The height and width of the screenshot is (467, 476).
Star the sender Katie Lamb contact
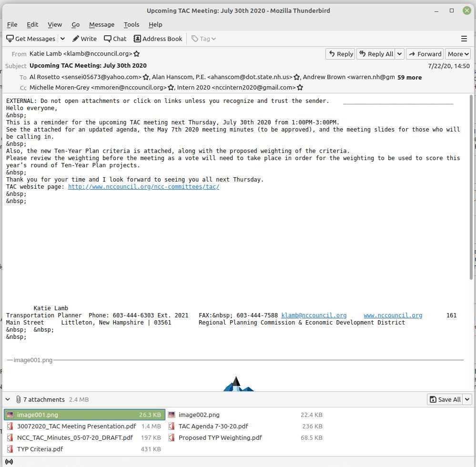pos(137,54)
